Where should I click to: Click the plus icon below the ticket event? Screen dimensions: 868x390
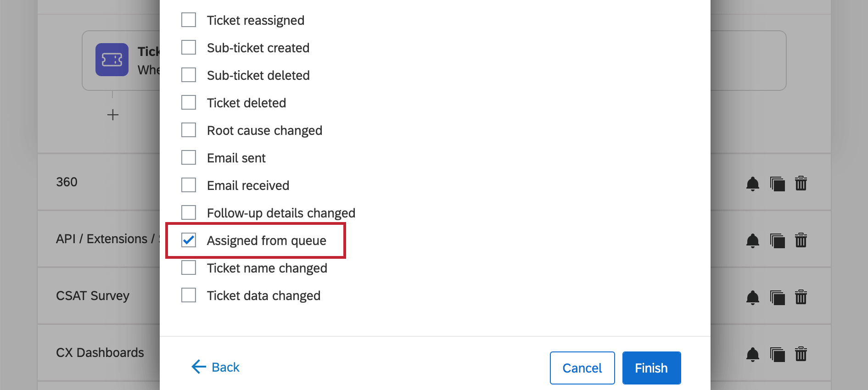pyautogui.click(x=113, y=115)
